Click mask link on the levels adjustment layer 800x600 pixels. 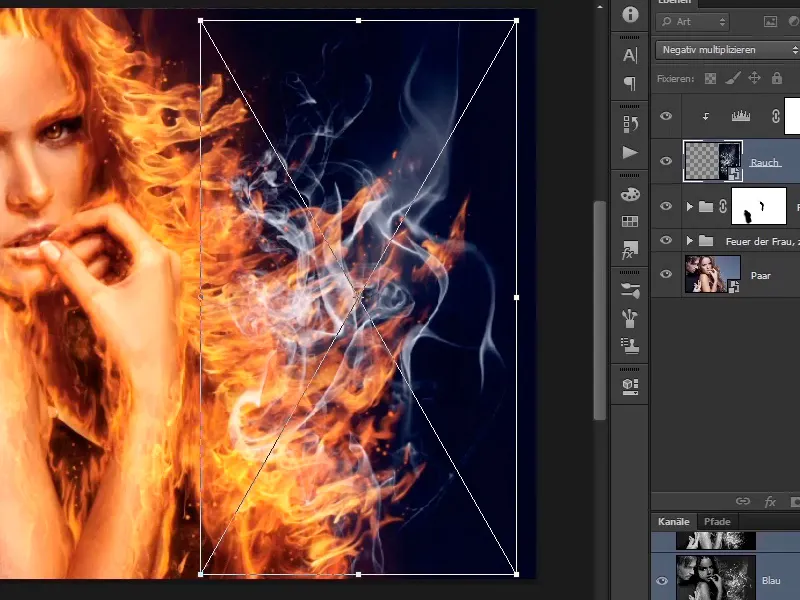[776, 116]
